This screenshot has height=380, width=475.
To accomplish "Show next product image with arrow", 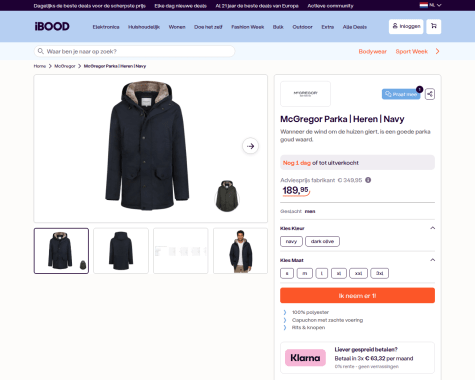I will tap(250, 146).
